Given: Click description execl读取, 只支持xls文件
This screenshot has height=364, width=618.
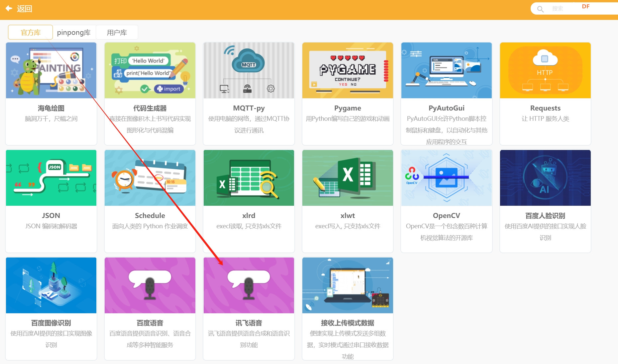Looking at the screenshot, I should (x=249, y=226).
